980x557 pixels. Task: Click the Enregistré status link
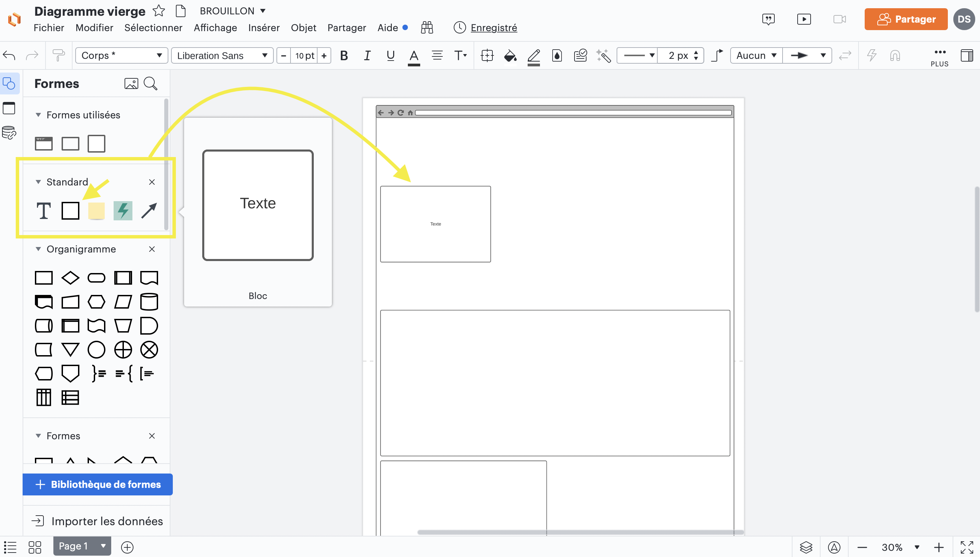tap(494, 28)
